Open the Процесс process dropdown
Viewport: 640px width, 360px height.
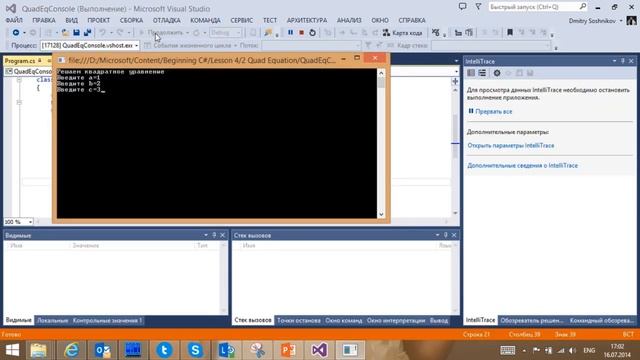tap(136, 46)
